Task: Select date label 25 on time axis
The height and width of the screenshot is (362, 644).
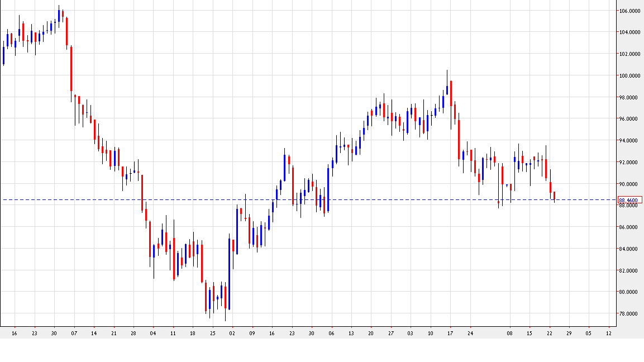Action: point(212,334)
